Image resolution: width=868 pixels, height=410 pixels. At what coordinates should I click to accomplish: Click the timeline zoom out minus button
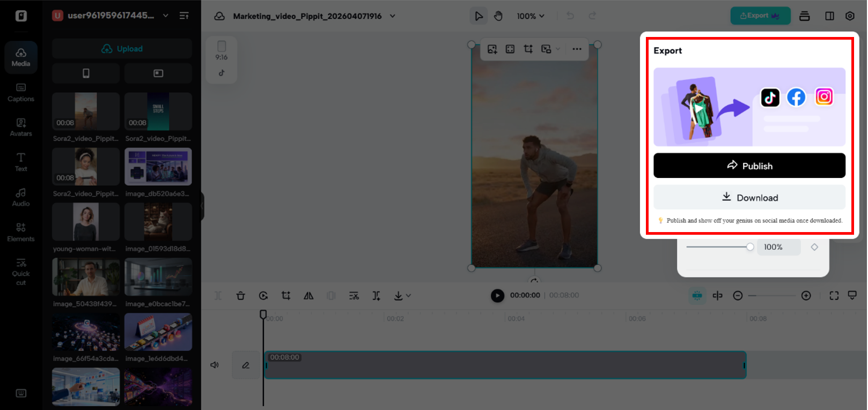pos(738,296)
